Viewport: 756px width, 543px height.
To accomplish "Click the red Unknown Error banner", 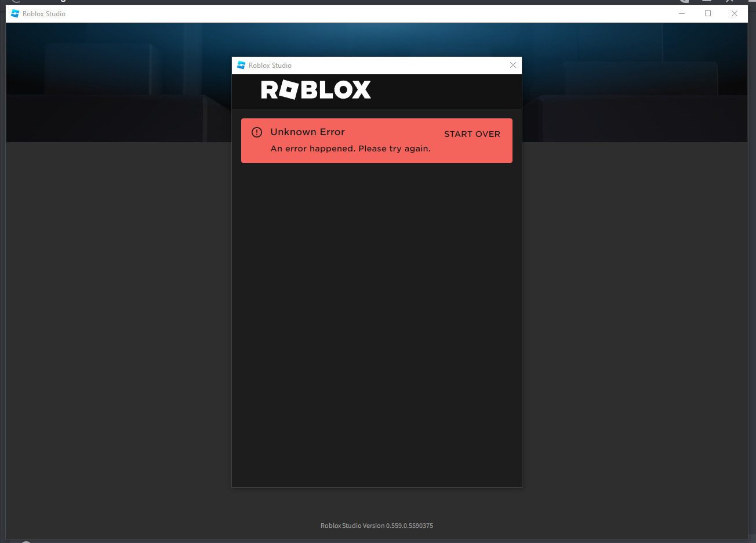I will pos(376,140).
